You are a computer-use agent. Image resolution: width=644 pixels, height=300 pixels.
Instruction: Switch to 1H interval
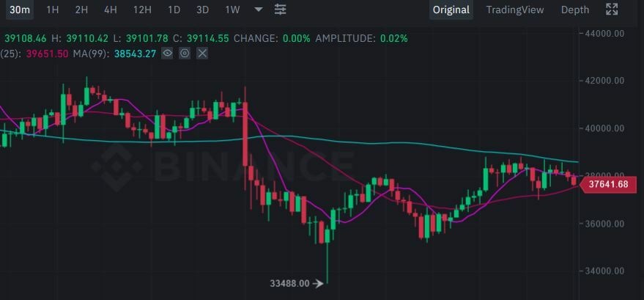(53, 10)
